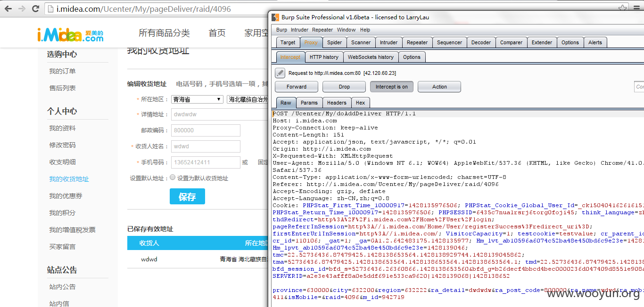Switch to the Extender tab

[542, 42]
